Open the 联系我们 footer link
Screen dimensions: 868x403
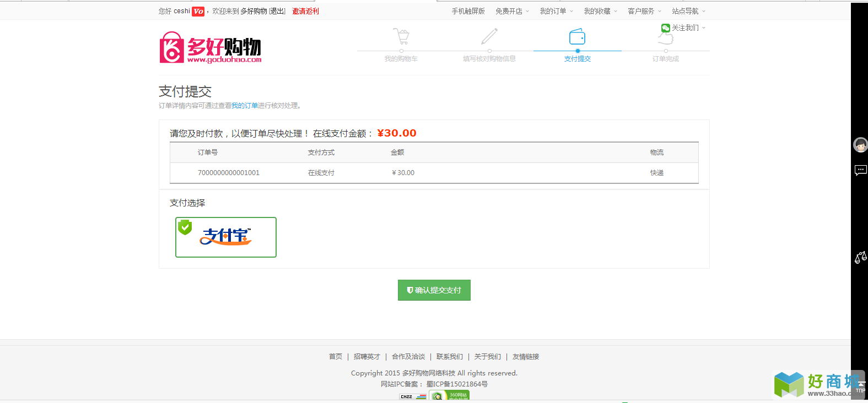[x=450, y=357]
